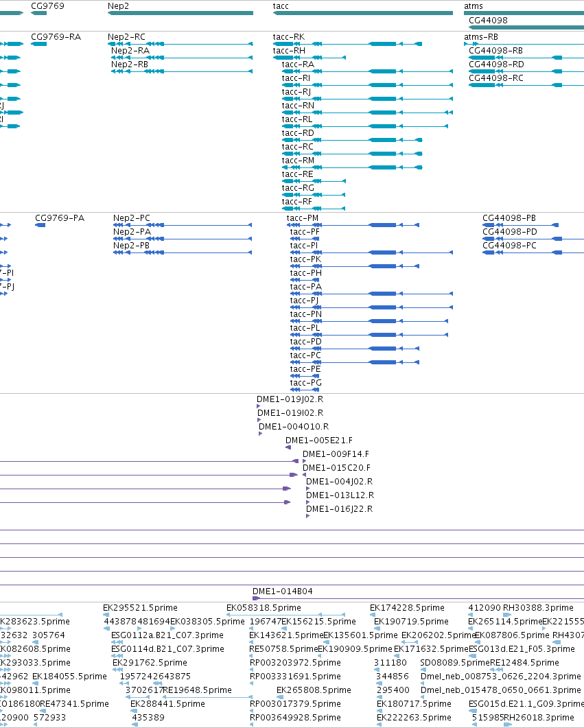Viewport: 584px width, 728px height.
Task: Select the 344856 EST label
Action: [x=393, y=676]
